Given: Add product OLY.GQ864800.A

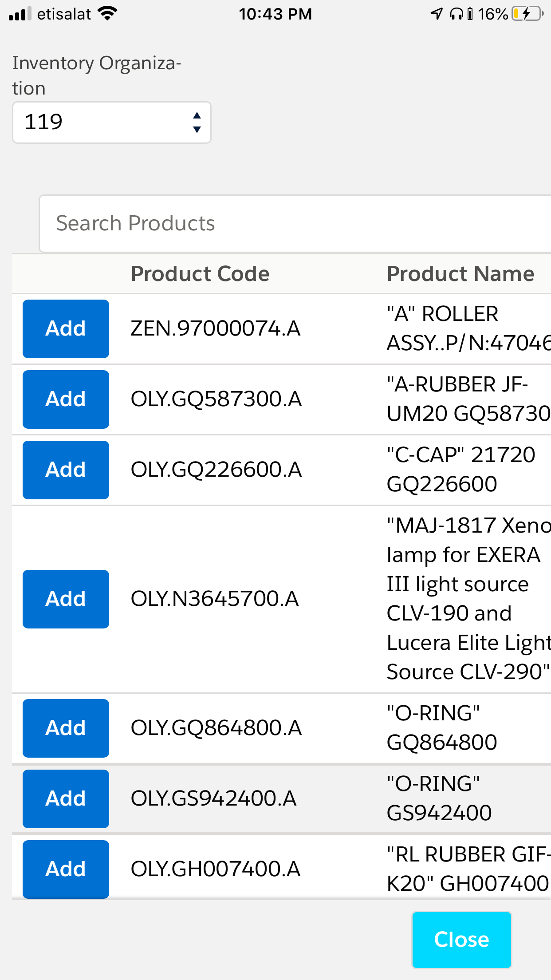Looking at the screenshot, I should click(x=66, y=728).
